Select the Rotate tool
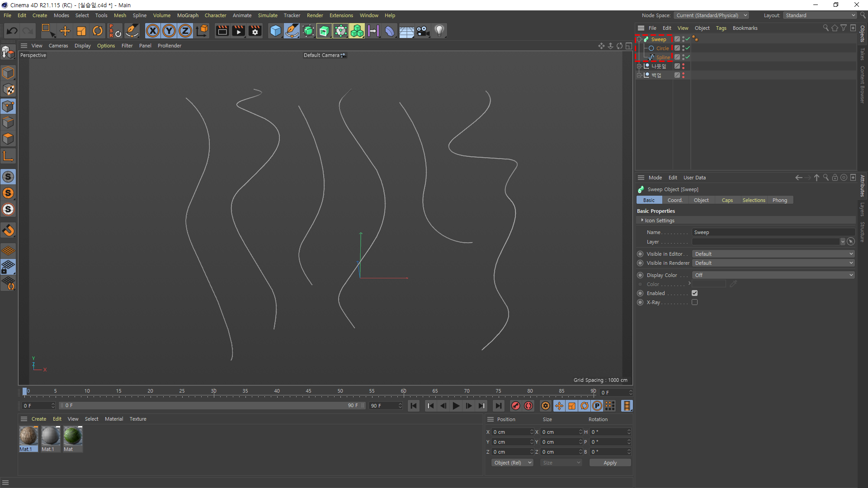This screenshot has height=488, width=868. coord(98,31)
